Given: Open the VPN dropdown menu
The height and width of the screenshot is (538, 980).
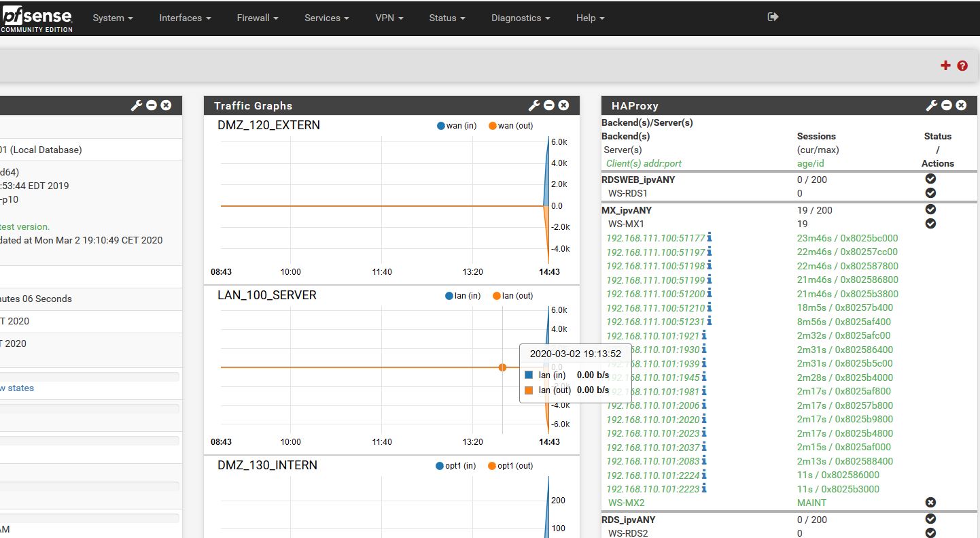Looking at the screenshot, I should 389,18.
